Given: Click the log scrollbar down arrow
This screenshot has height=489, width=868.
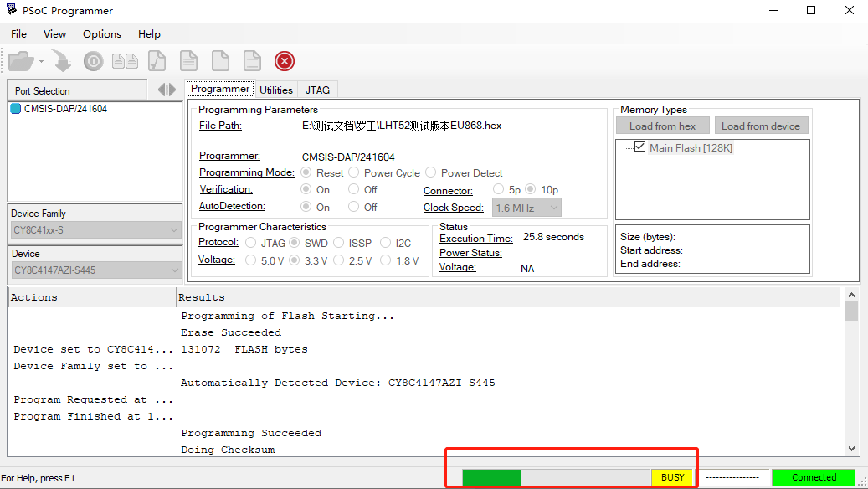Looking at the screenshot, I should pos(851,449).
